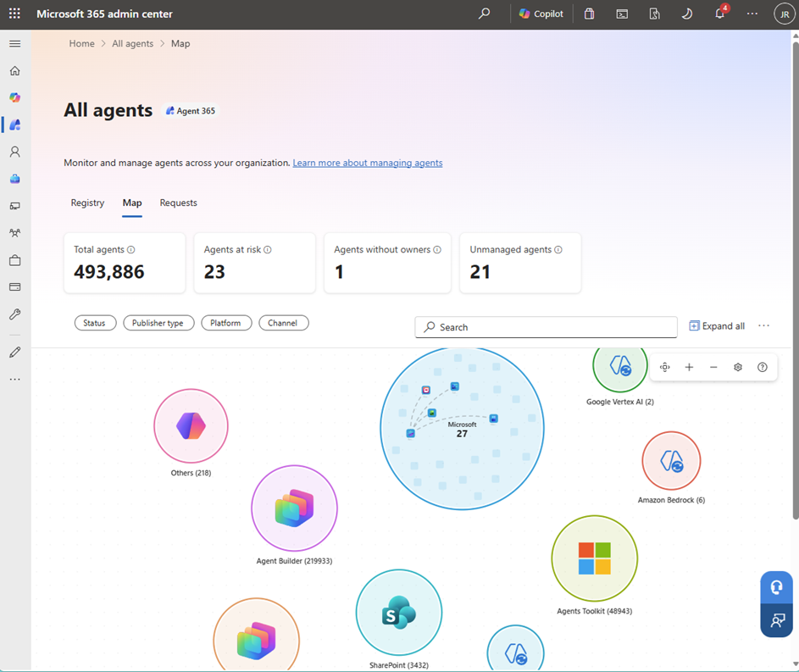Open the Platform filter dropdown

point(226,323)
